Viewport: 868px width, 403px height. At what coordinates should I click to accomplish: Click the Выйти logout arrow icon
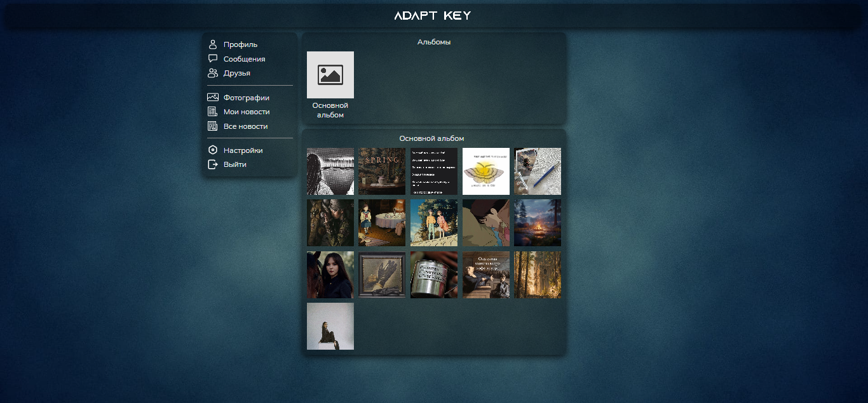click(213, 164)
